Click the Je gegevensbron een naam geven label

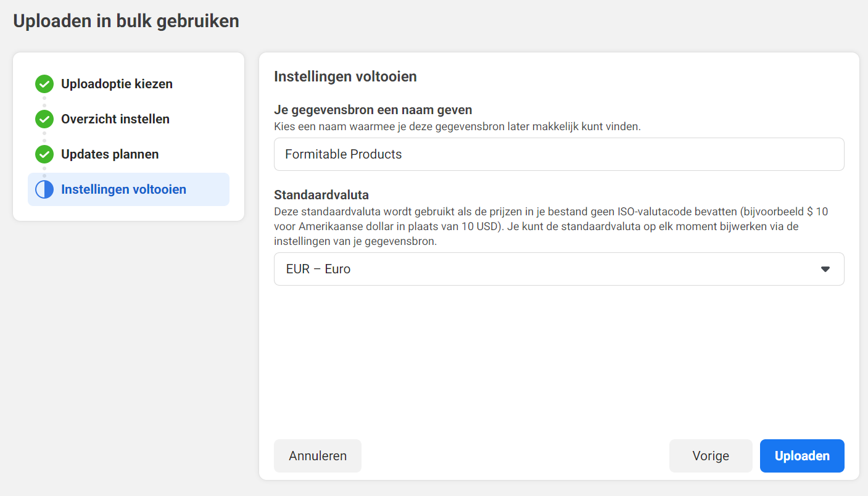(373, 110)
